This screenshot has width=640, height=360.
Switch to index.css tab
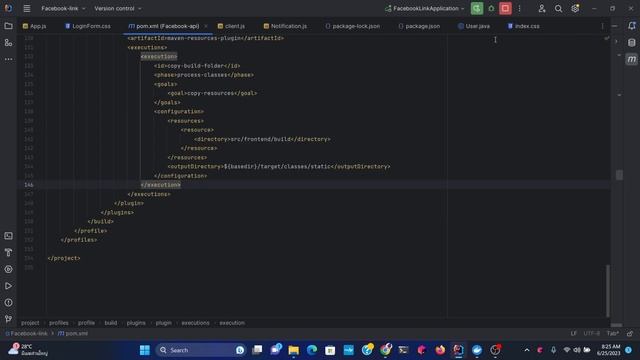(524, 26)
